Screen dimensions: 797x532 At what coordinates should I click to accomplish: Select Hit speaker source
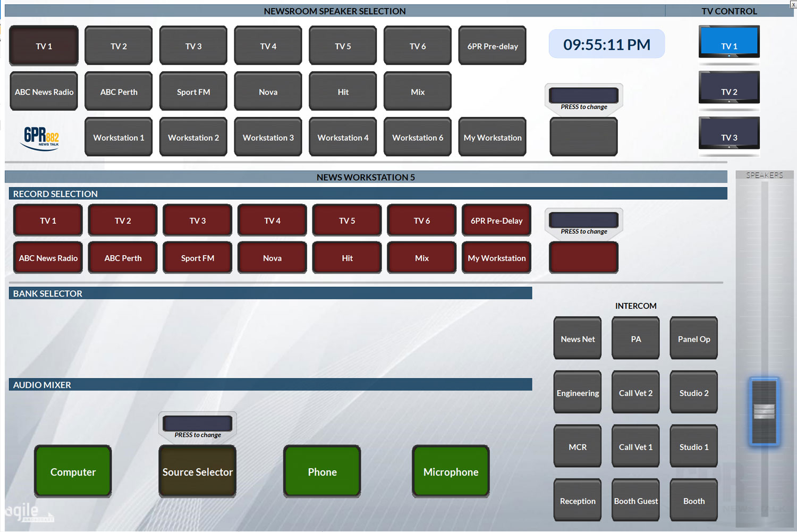343,91
